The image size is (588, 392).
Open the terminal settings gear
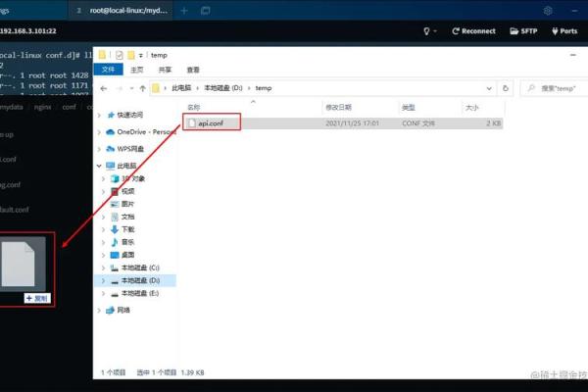tap(548, 11)
